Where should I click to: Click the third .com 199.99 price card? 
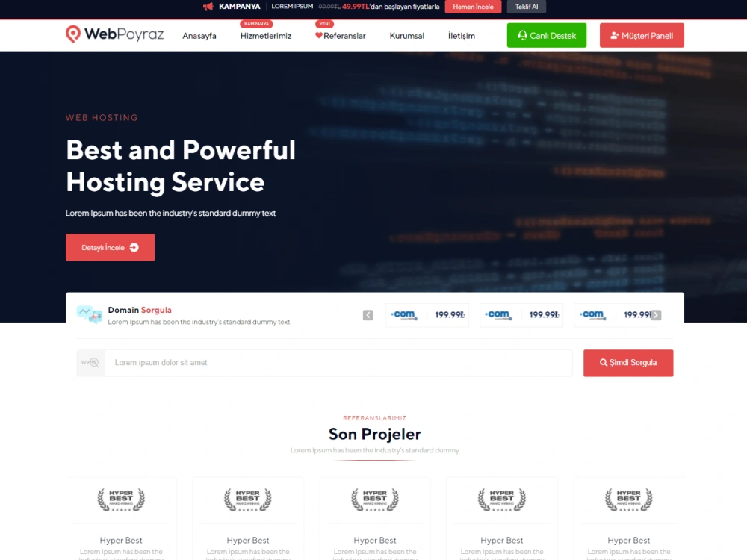pos(616,315)
